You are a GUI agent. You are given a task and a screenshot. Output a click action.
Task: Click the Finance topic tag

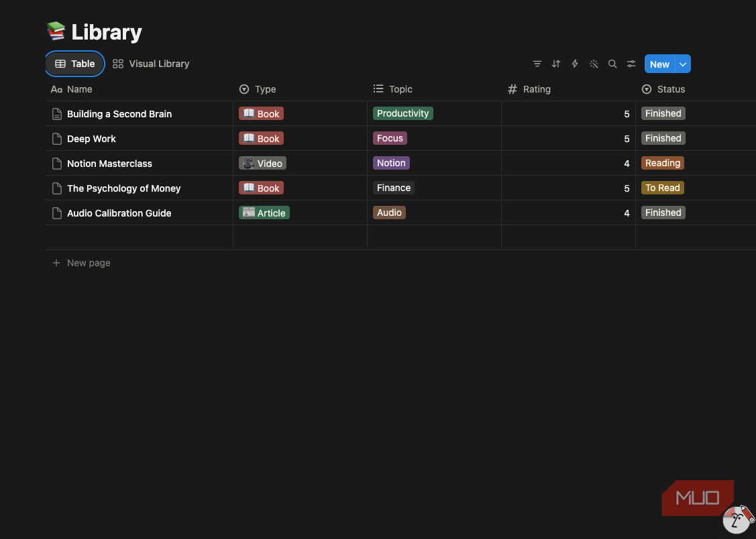coord(393,188)
